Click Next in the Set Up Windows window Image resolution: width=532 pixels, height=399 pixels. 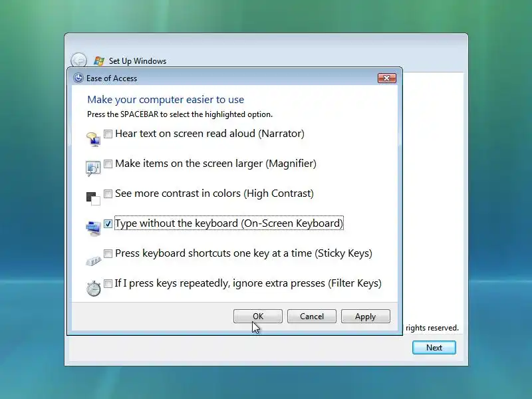tap(434, 347)
